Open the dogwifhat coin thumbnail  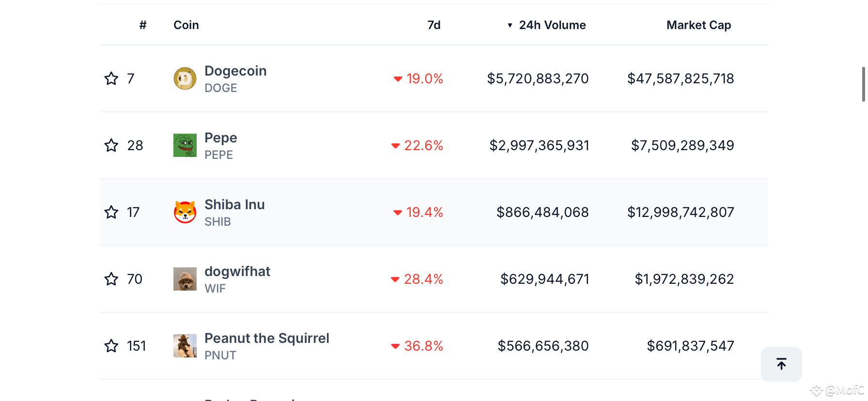coord(185,279)
